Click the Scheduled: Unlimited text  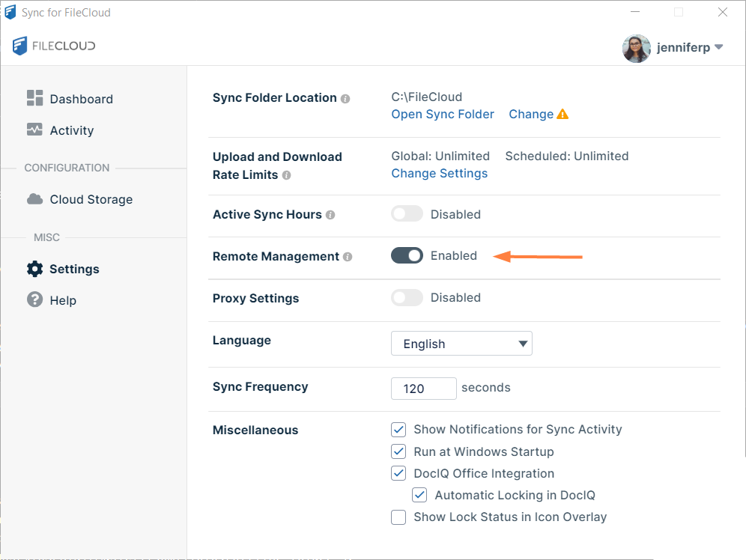pyautogui.click(x=567, y=156)
